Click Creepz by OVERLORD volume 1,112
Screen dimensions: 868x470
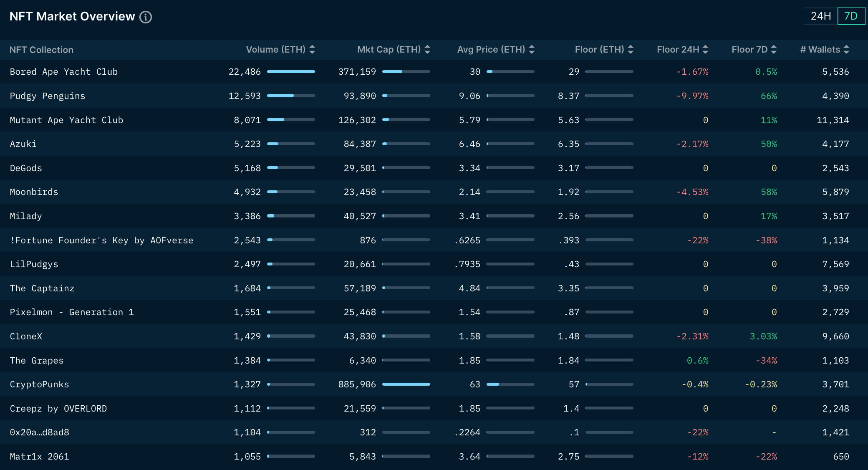[x=247, y=409]
